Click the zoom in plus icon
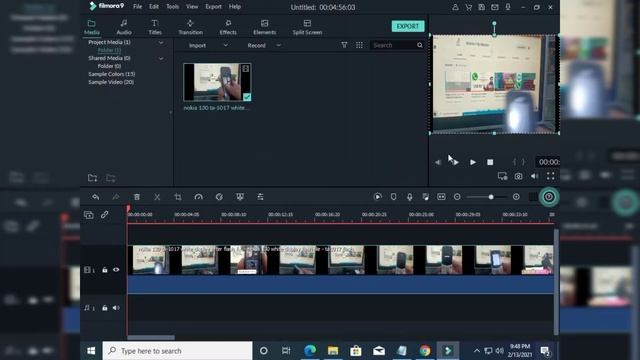Screen dimensions: 640x360 coord(516,197)
